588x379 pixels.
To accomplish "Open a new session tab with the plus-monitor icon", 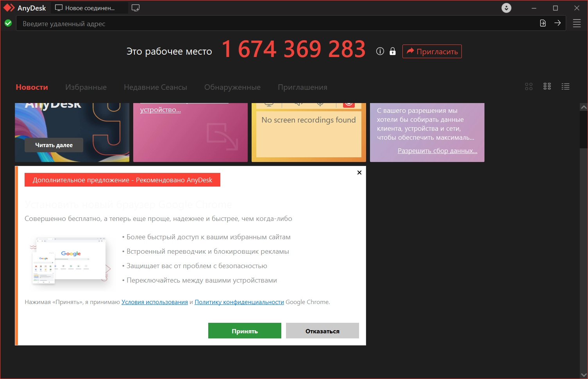I will (136, 8).
